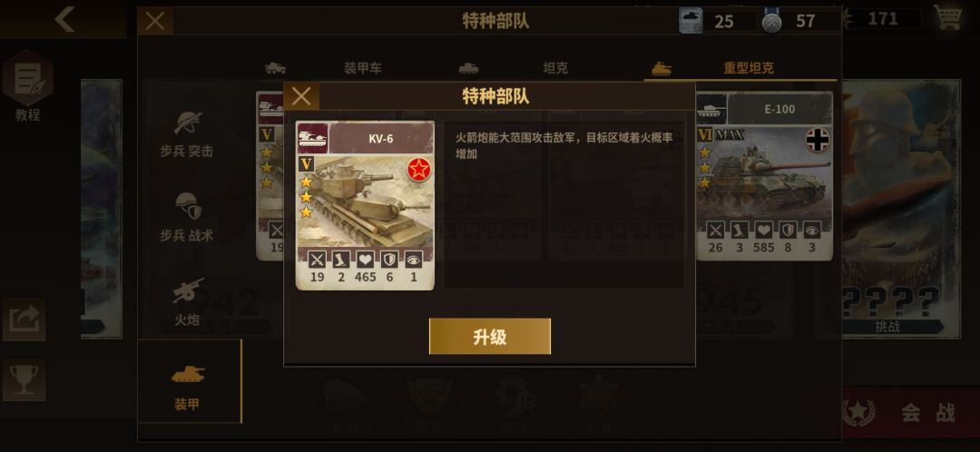Open the trophy achievements icon
980x452 pixels.
click(x=24, y=379)
